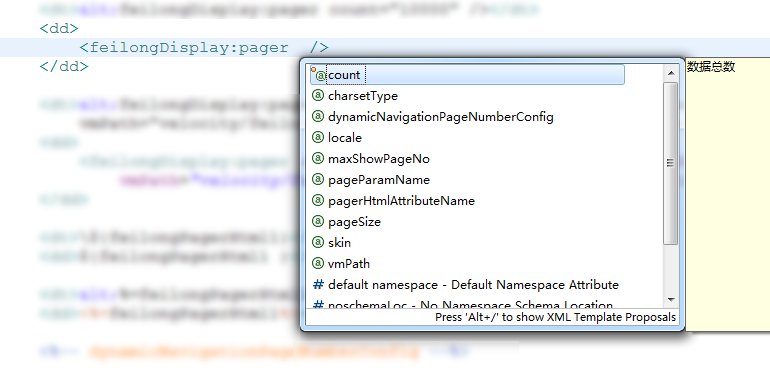Click attribute icon beside locale

(x=318, y=138)
